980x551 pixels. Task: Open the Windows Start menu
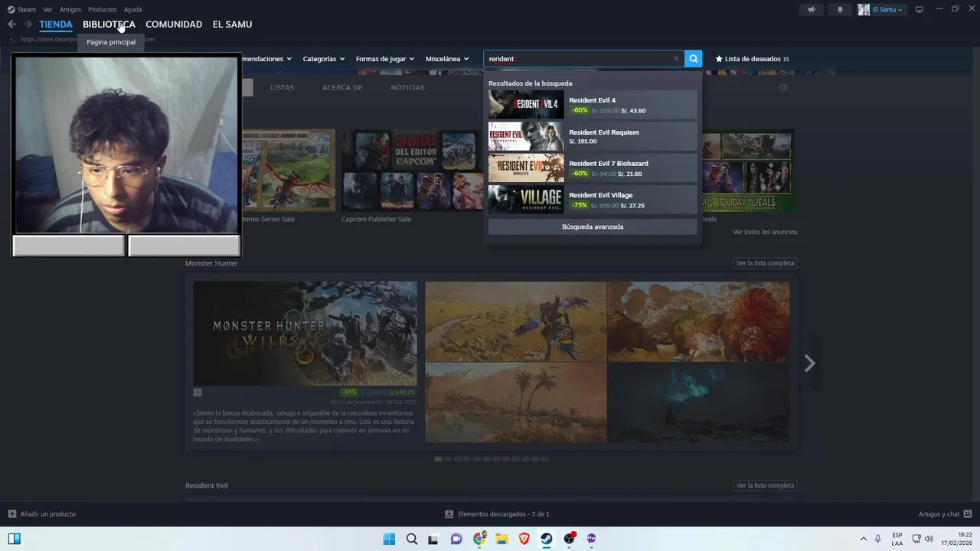[x=389, y=539]
